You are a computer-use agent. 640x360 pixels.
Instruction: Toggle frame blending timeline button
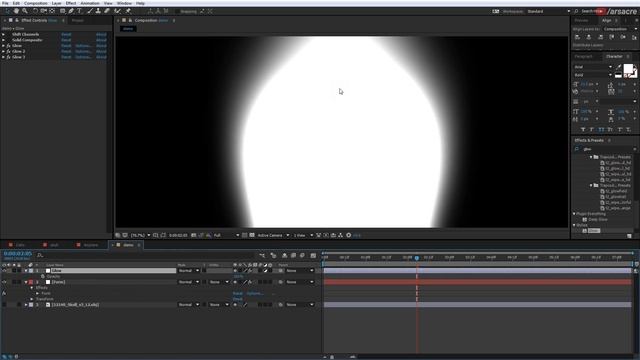click(x=293, y=256)
